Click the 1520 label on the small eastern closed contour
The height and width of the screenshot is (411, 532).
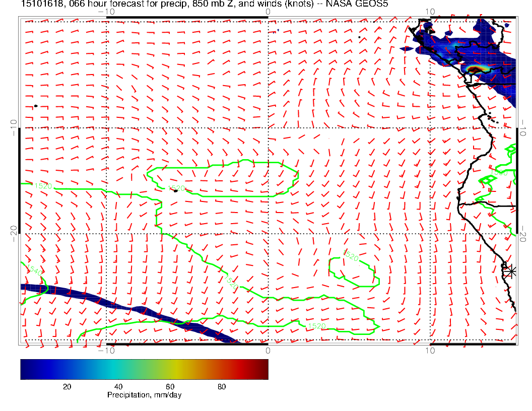[x=351, y=256]
